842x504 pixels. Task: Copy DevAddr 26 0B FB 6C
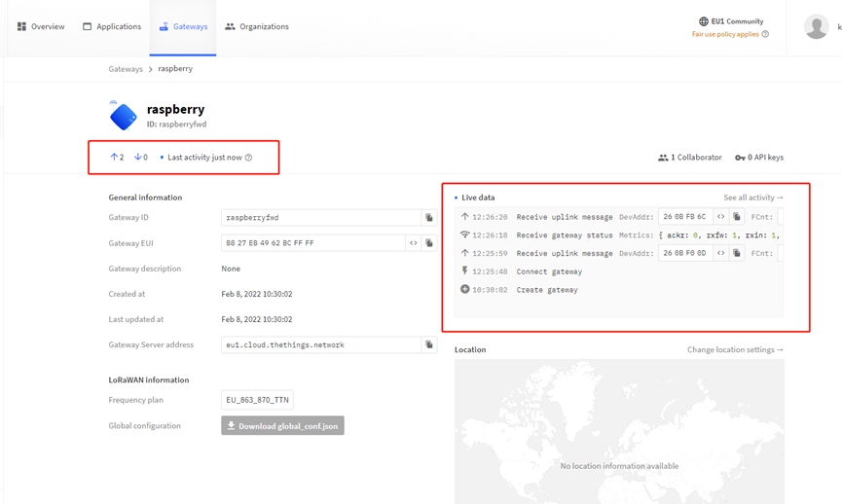[x=737, y=217]
